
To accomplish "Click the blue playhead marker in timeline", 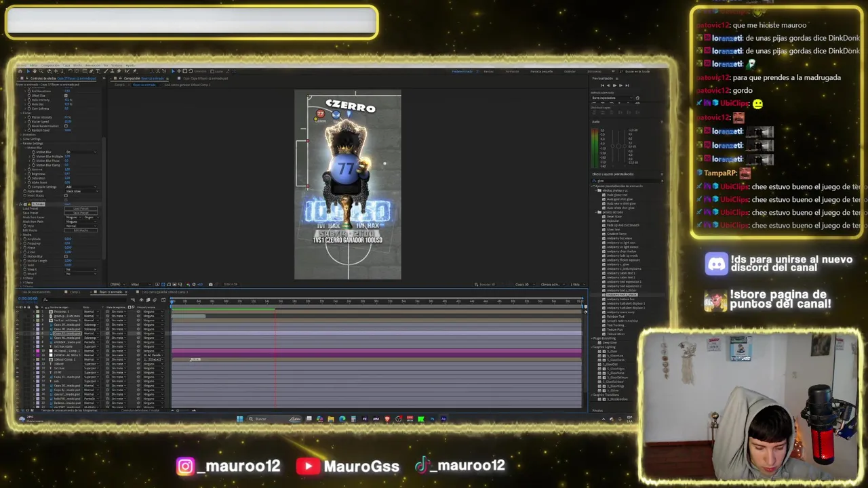I will tap(172, 302).
